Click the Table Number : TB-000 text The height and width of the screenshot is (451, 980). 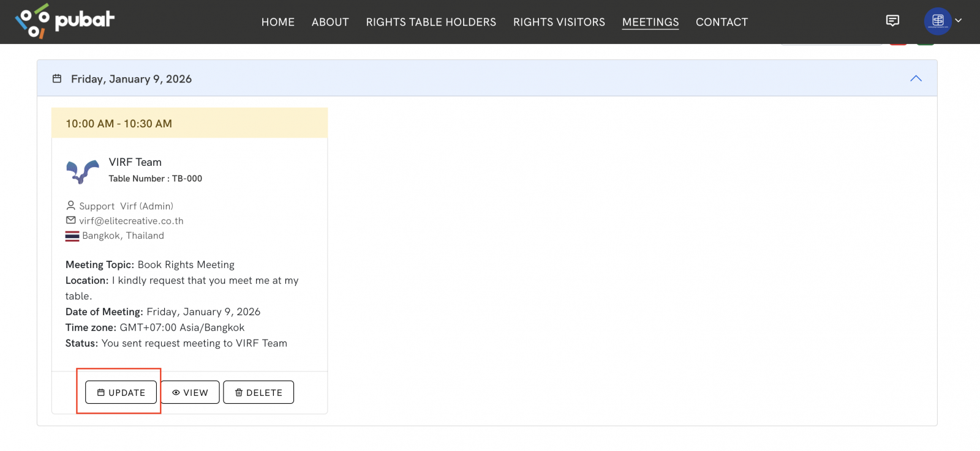pos(156,179)
